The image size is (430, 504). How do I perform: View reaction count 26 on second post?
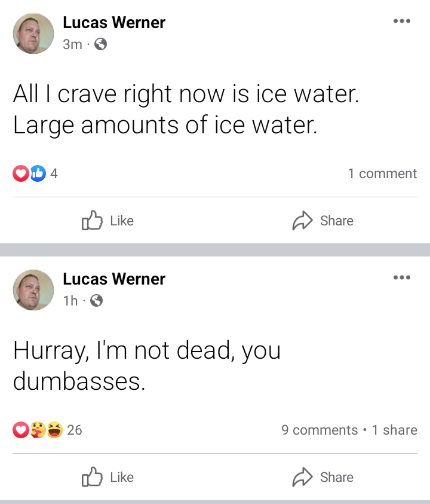(75, 430)
